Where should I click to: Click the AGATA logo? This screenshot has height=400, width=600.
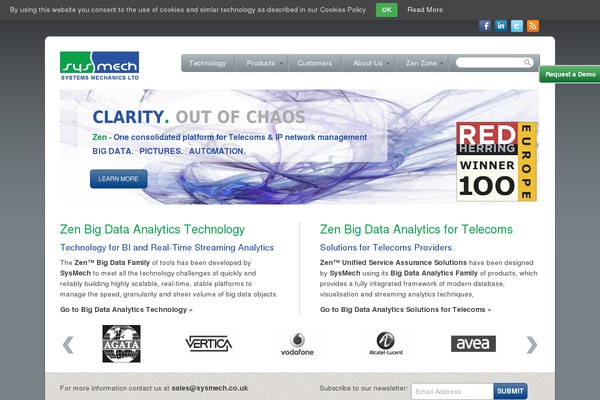point(121,344)
